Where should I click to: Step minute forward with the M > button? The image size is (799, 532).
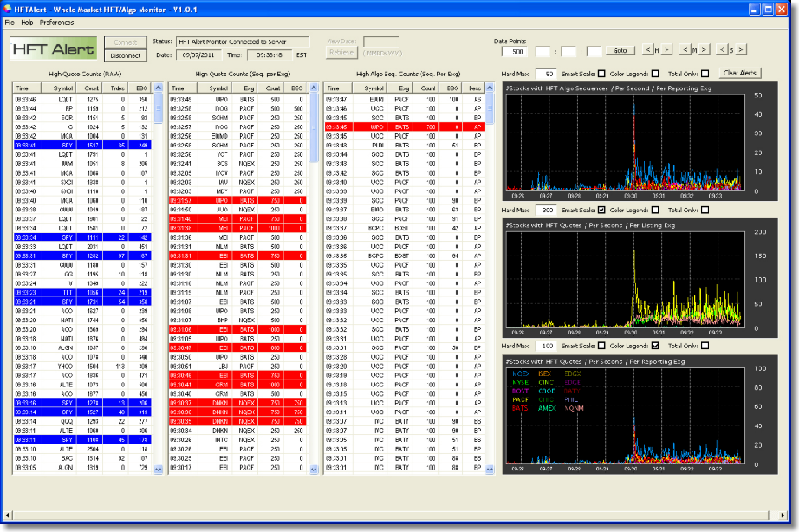[705, 49]
